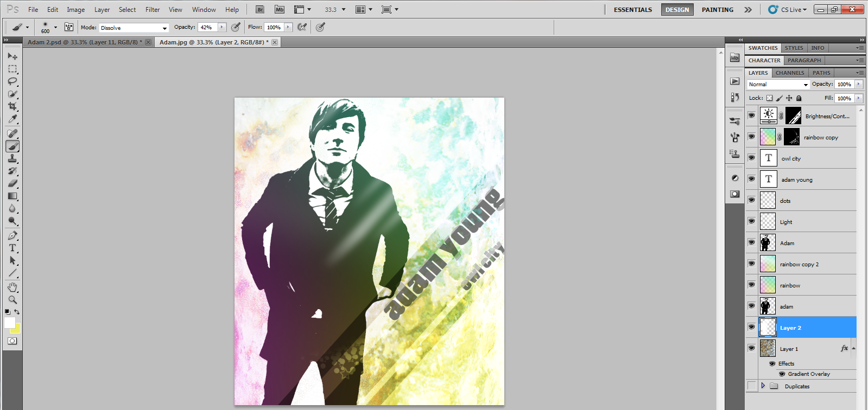
Task: Switch to Essentials workspace
Action: pos(633,10)
